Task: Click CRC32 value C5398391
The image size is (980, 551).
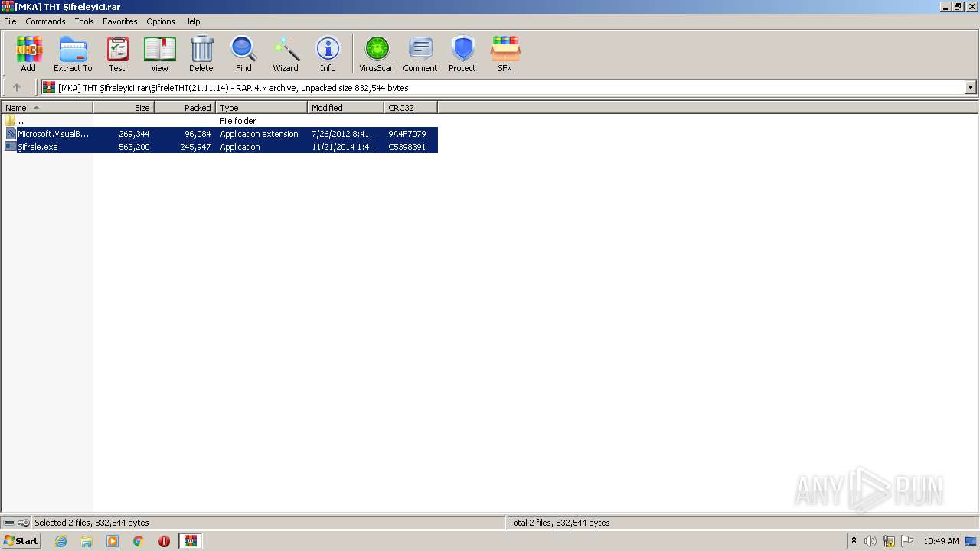Action: (x=407, y=147)
